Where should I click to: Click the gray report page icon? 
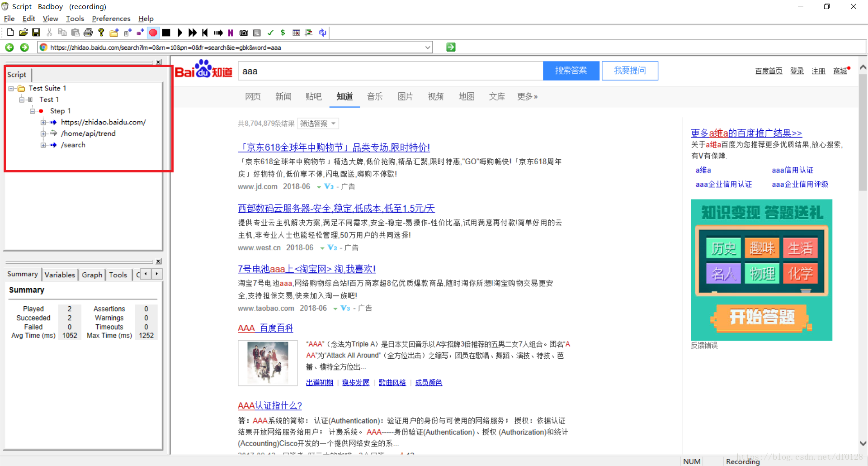coord(257,33)
